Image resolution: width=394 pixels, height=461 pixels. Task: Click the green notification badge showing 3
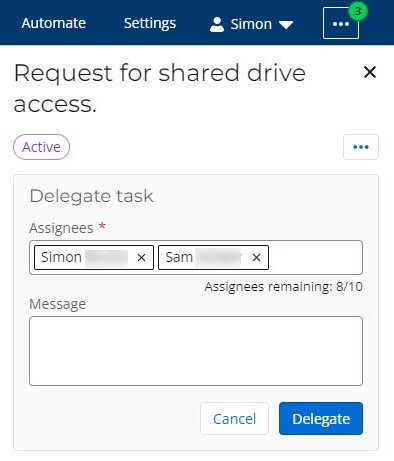click(x=358, y=11)
